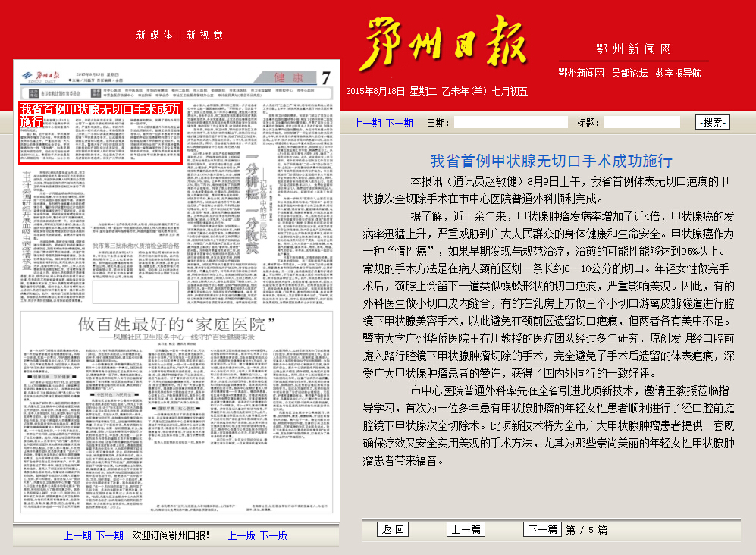Select highlighted 甲状腺无切口手术 article on page thumbnail
Screen dimensions: 756x555
click(100, 133)
